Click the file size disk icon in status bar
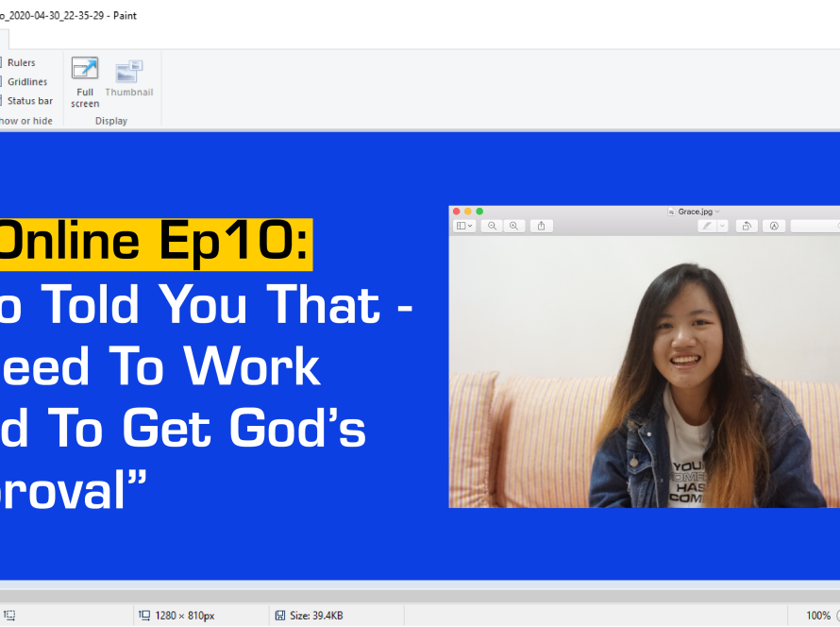This screenshot has width=840, height=627. click(280, 616)
